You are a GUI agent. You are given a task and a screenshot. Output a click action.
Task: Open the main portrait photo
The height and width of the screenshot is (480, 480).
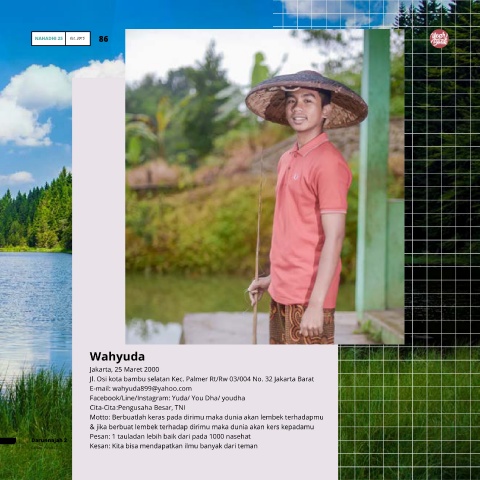[265, 186]
